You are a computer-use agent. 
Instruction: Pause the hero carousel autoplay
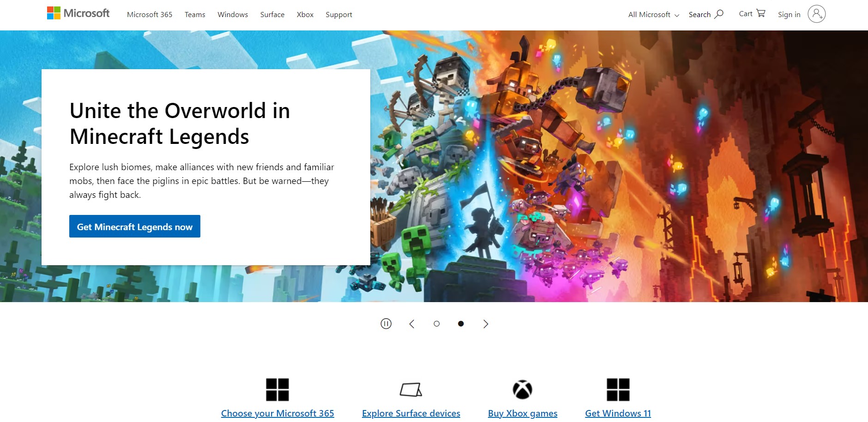tap(386, 324)
